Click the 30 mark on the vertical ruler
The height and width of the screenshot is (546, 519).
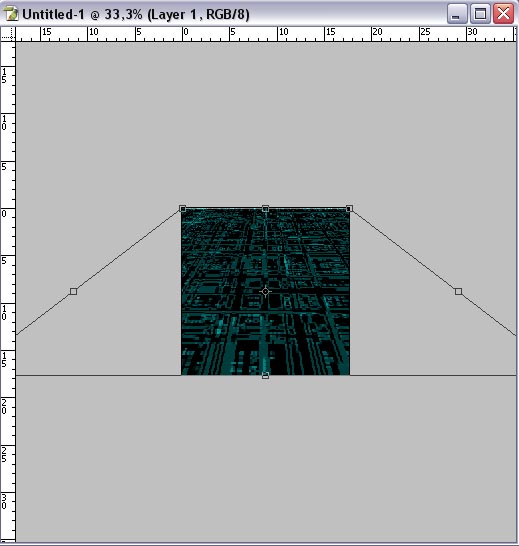[x=4, y=501]
